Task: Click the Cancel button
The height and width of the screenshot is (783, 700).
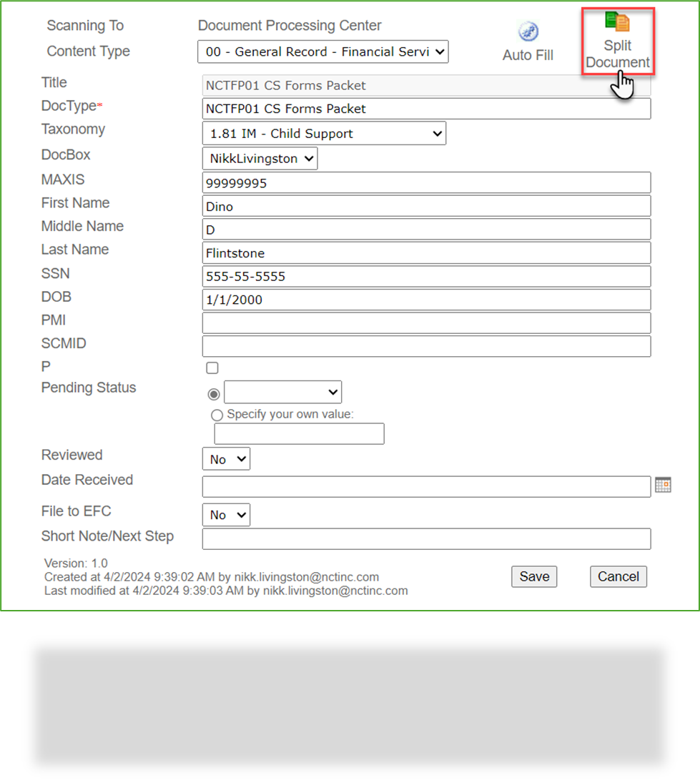Action: click(x=618, y=576)
